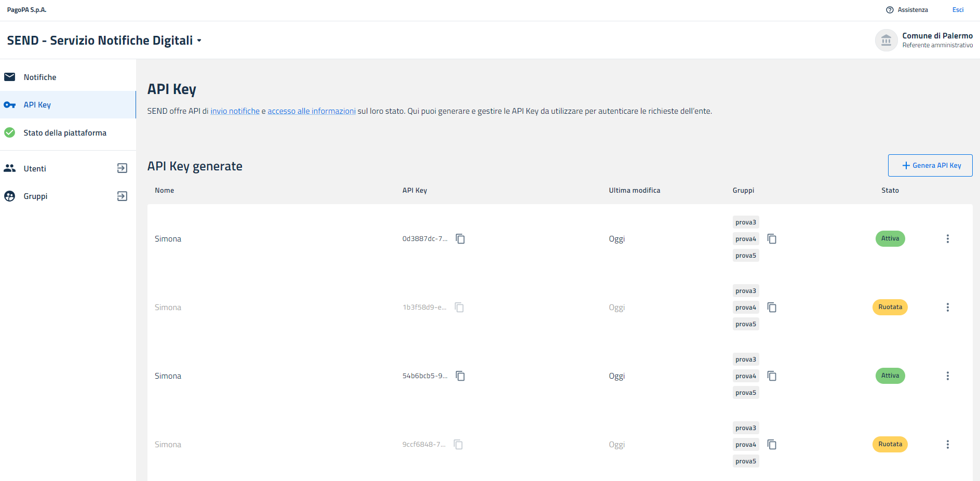Click the Attiva status chip of first row
This screenshot has width=980, height=481.
click(890, 239)
